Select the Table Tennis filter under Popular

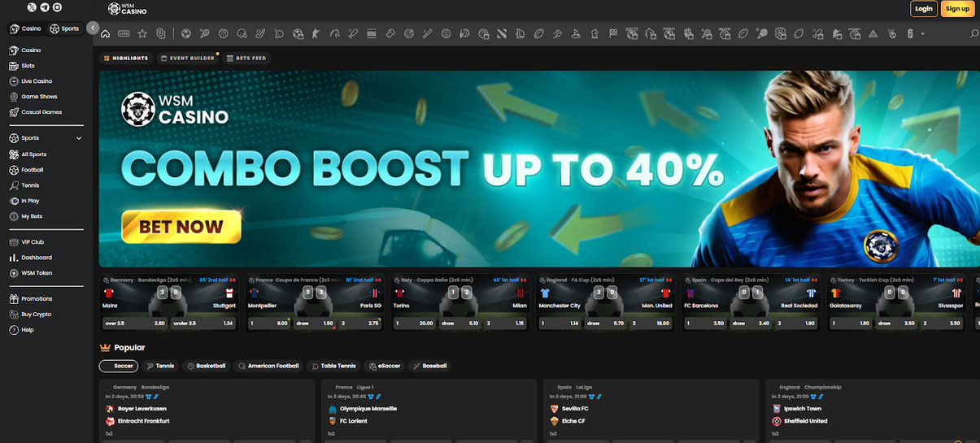tap(334, 366)
